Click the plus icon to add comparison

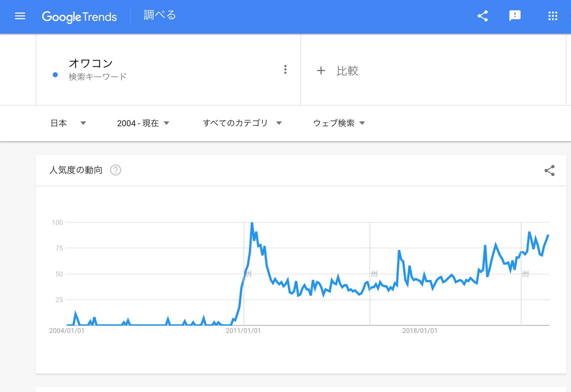(x=321, y=70)
